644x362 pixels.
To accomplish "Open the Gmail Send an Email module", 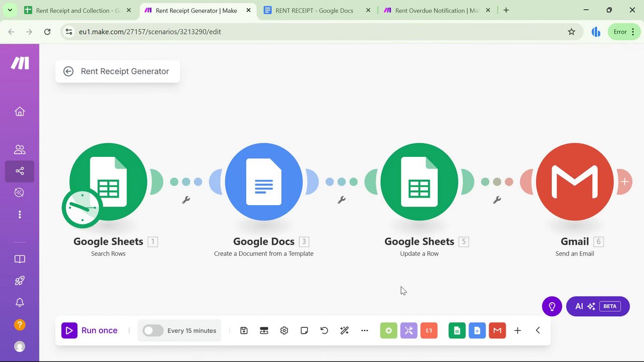I will (575, 182).
